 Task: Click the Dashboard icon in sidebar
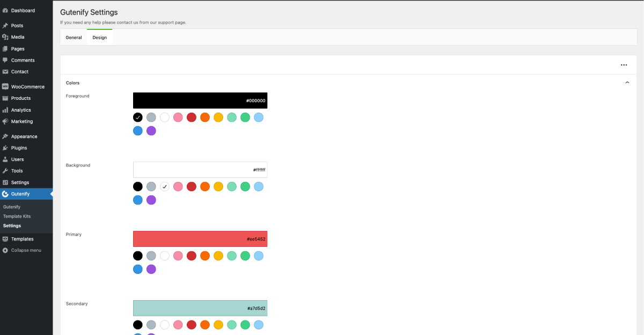[5, 10]
